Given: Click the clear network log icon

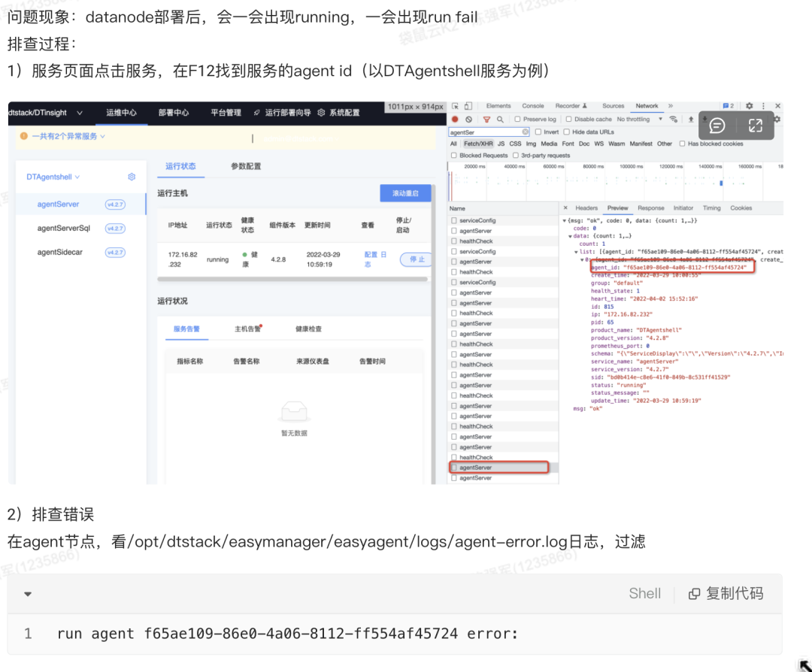Looking at the screenshot, I should point(468,120).
